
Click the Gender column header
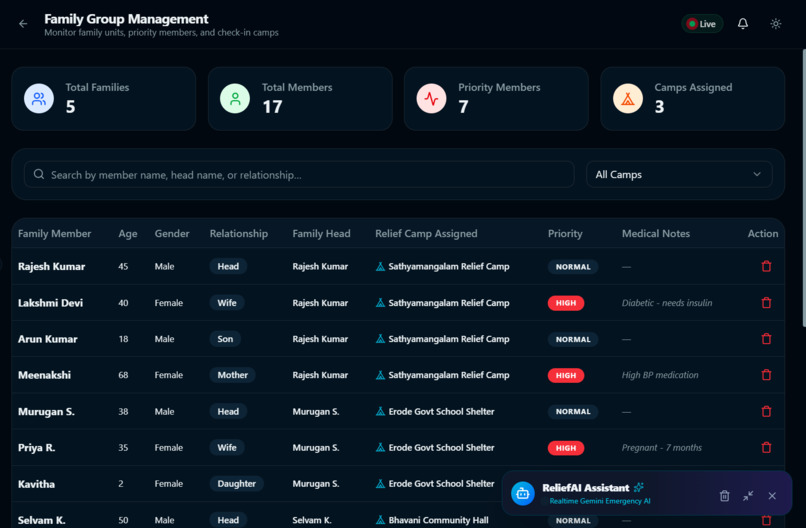pos(172,233)
